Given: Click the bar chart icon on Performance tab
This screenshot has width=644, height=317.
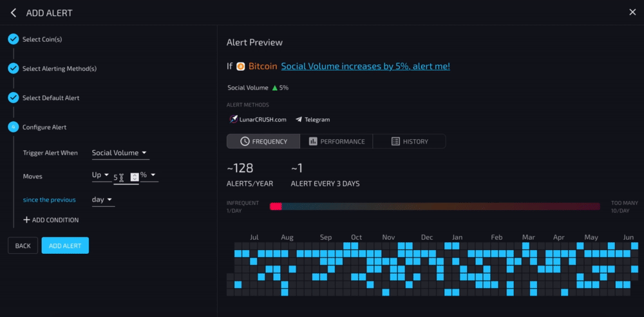Looking at the screenshot, I should (313, 142).
